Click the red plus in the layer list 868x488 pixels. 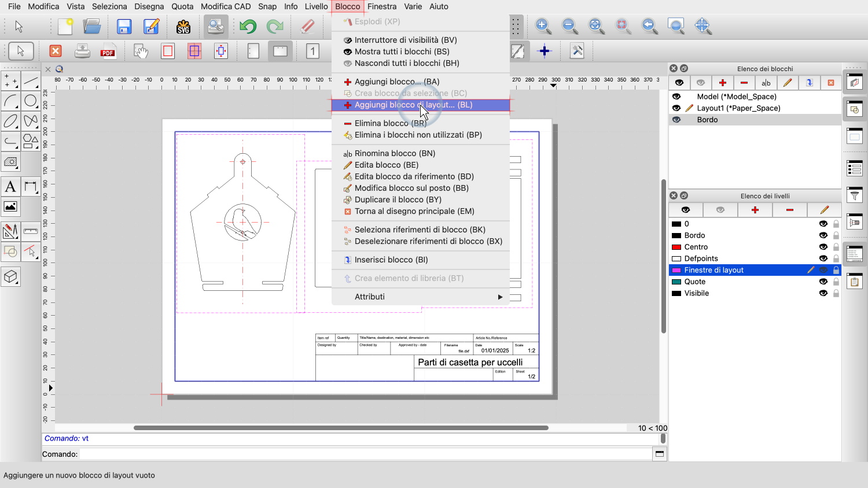[x=755, y=210]
